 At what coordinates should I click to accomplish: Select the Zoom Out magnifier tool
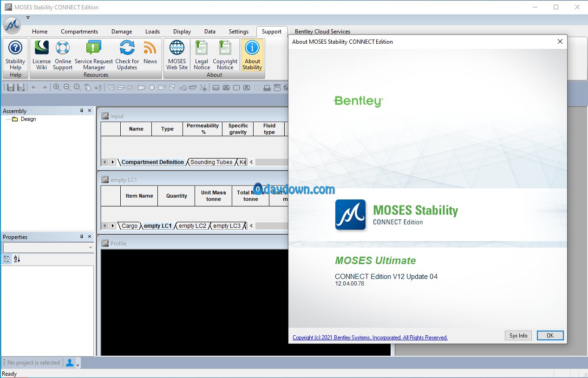point(67,87)
